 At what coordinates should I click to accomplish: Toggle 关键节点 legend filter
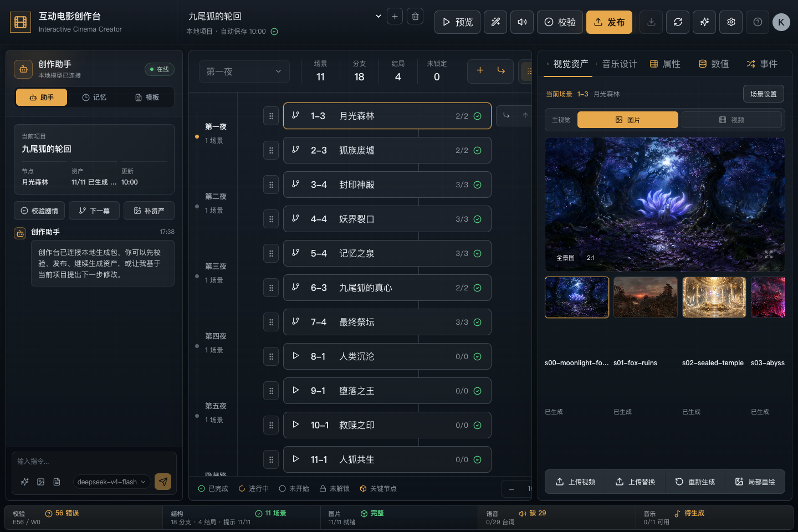pos(378,489)
